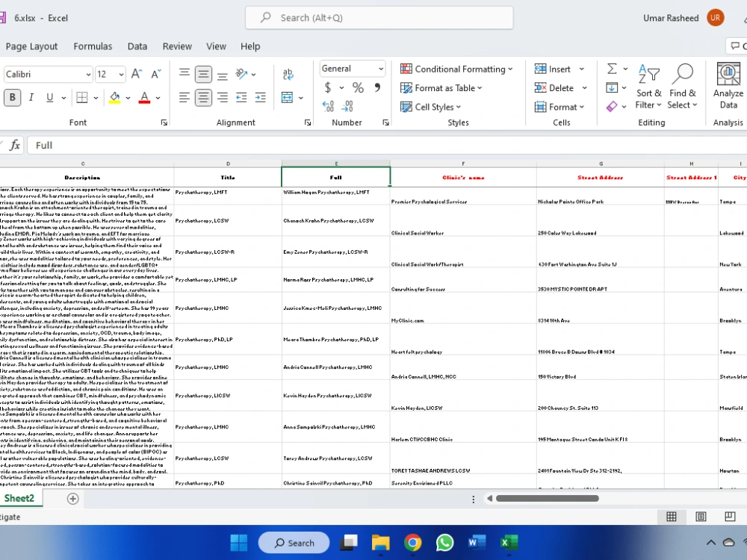Increase indent

click(x=260, y=98)
